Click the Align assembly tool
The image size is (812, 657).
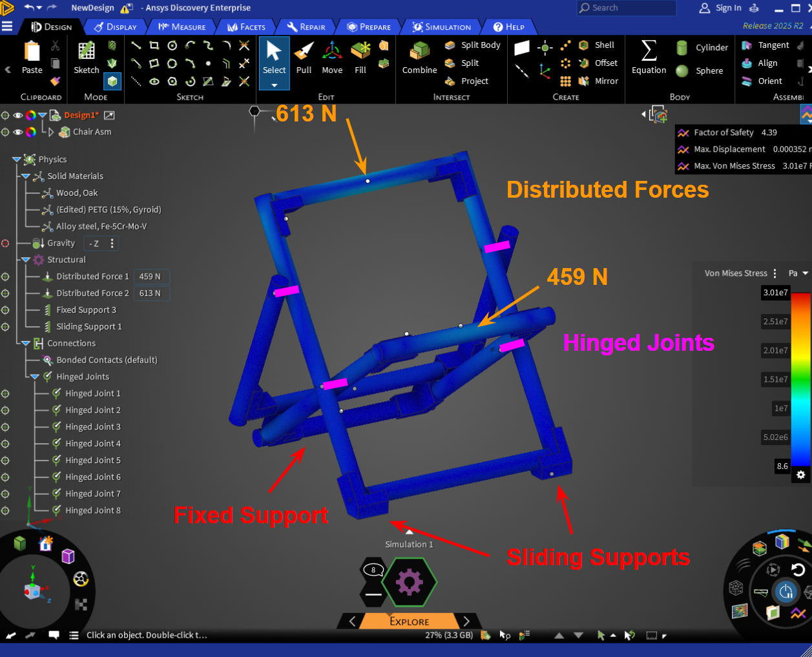pos(760,63)
